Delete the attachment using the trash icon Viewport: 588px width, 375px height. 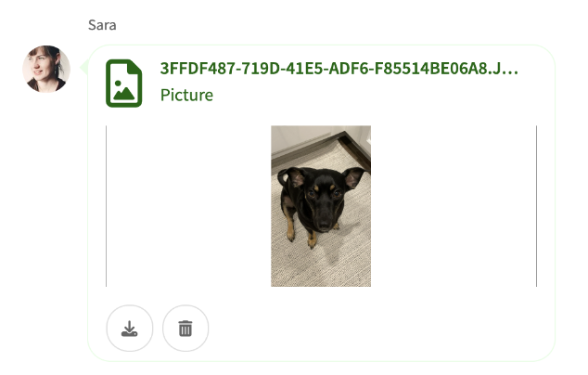(x=185, y=329)
